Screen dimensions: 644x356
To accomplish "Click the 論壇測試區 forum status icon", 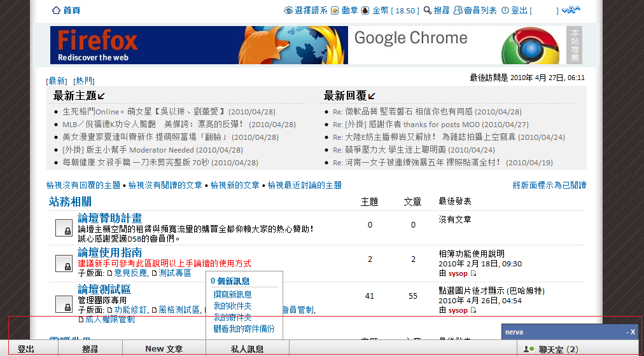I will click(64, 304).
